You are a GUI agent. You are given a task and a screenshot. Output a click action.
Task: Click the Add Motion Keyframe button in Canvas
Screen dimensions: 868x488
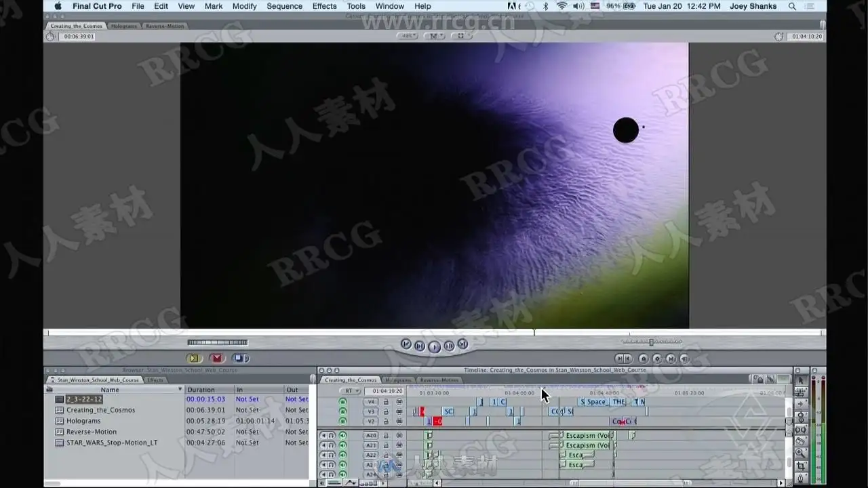(x=657, y=359)
